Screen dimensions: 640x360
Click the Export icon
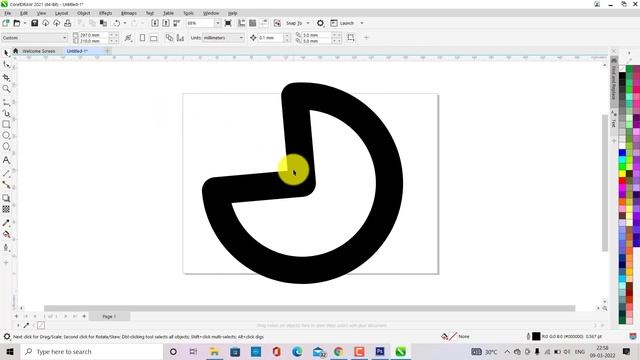166,23
